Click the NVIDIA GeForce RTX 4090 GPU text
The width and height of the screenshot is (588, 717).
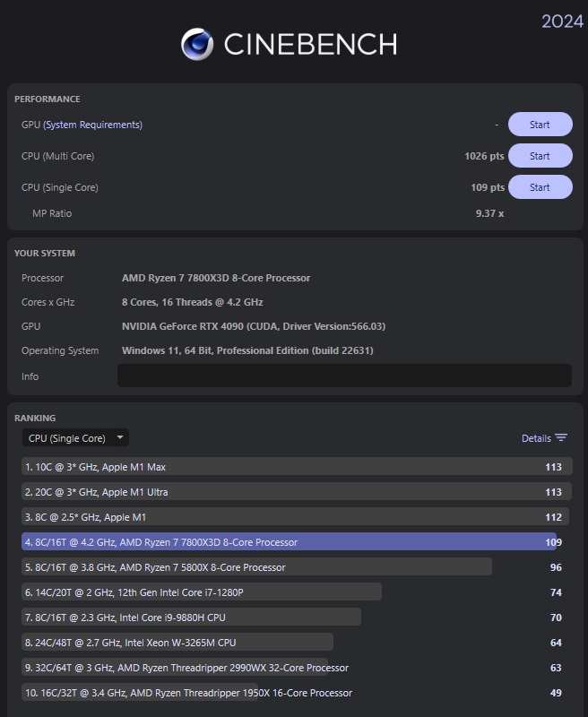pos(254,326)
